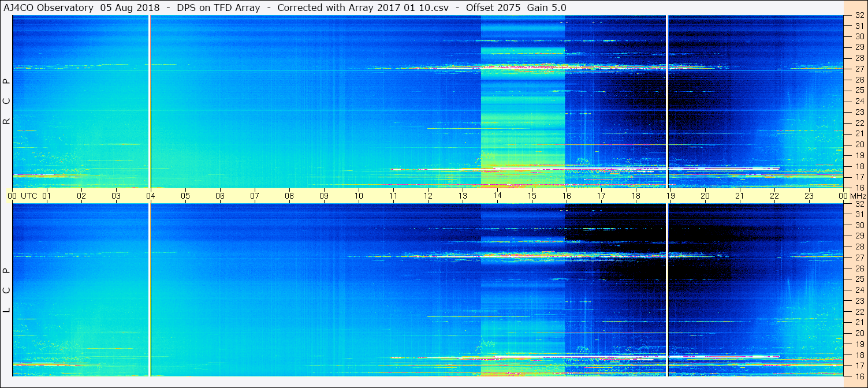Click the 00 hour label beside 'UTC'

click(x=12, y=196)
